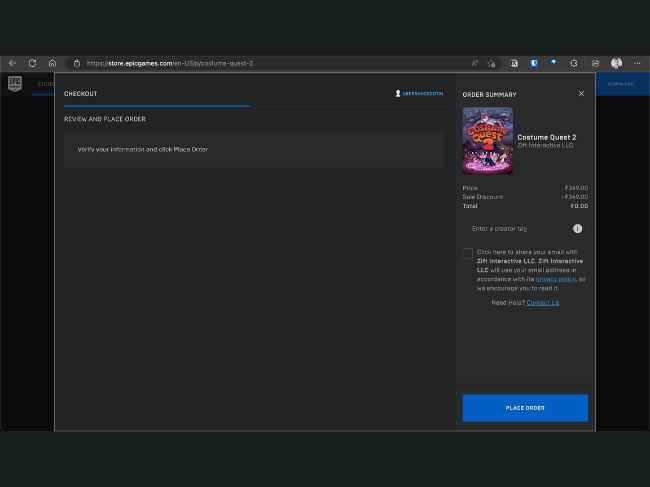The height and width of the screenshot is (487, 650).
Task: Click the Review and Place Order heading
Action: (x=105, y=119)
